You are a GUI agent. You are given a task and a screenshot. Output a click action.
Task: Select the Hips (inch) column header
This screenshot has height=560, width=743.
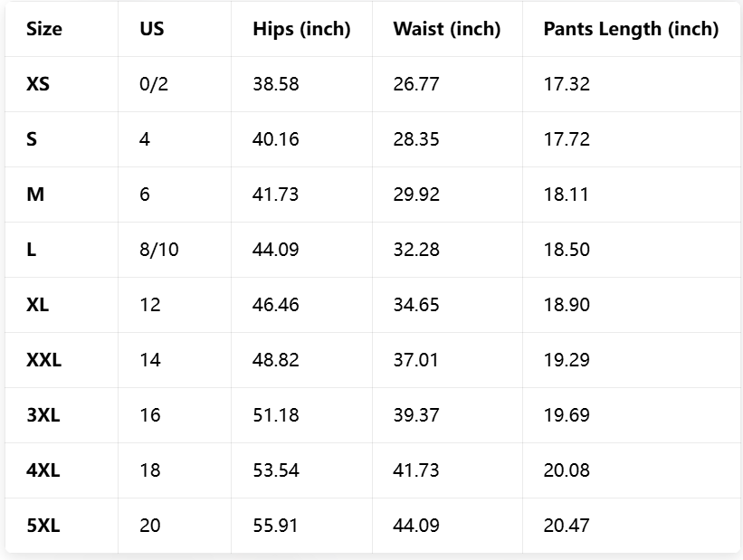click(301, 29)
